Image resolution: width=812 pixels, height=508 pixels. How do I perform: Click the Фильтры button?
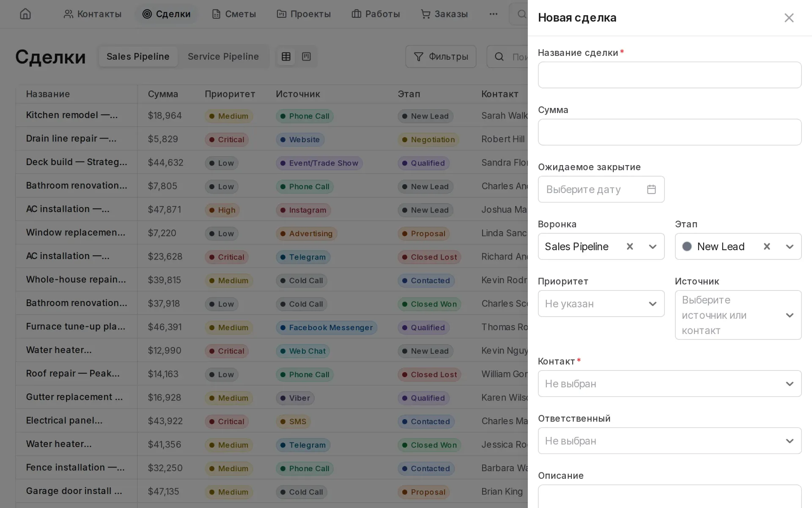coord(441,57)
